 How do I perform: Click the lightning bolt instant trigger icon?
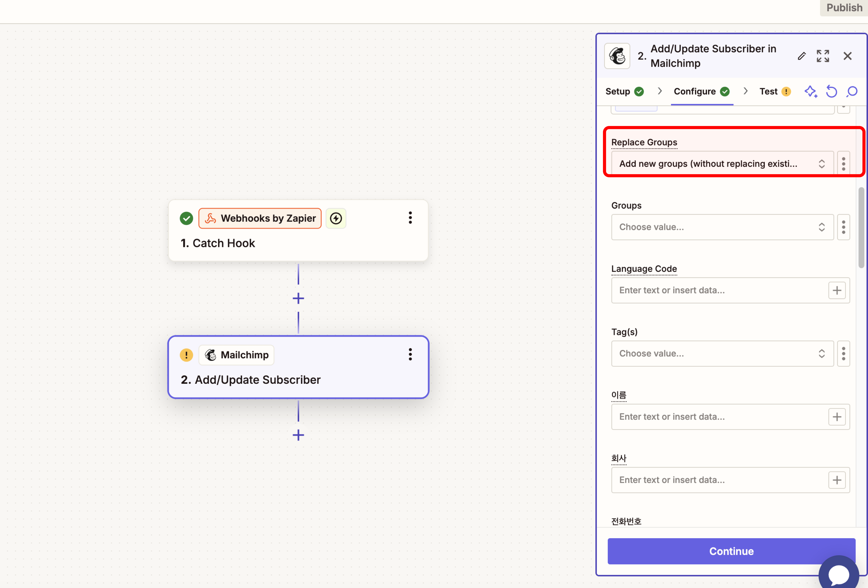tap(336, 218)
